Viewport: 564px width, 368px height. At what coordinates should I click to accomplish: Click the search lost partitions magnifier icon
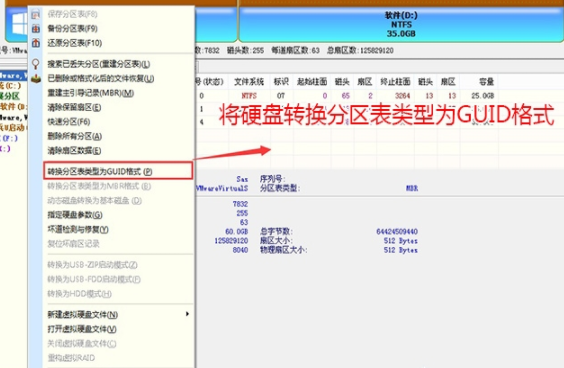pyautogui.click(x=36, y=64)
